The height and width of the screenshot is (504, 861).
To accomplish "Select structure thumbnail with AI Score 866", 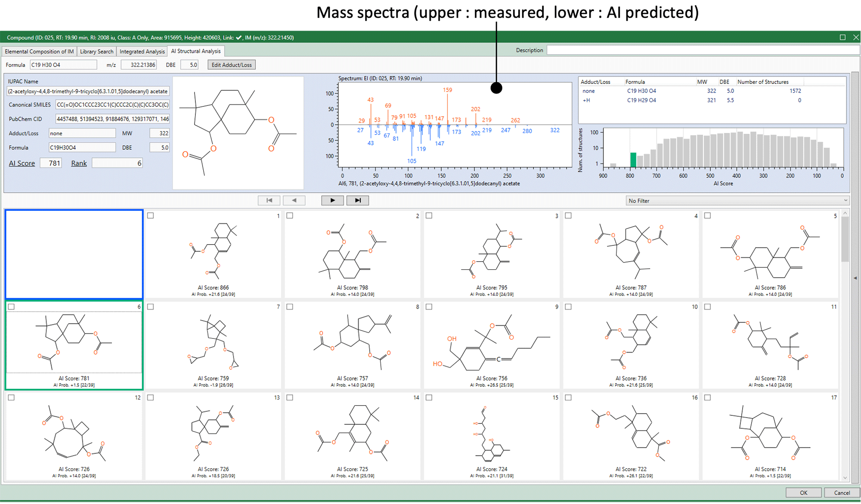I will (x=213, y=254).
